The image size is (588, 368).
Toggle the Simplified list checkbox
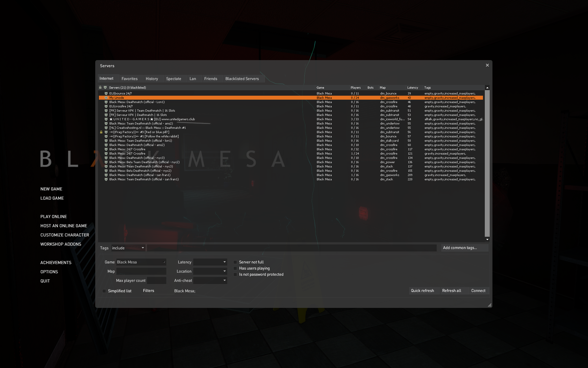(104, 291)
